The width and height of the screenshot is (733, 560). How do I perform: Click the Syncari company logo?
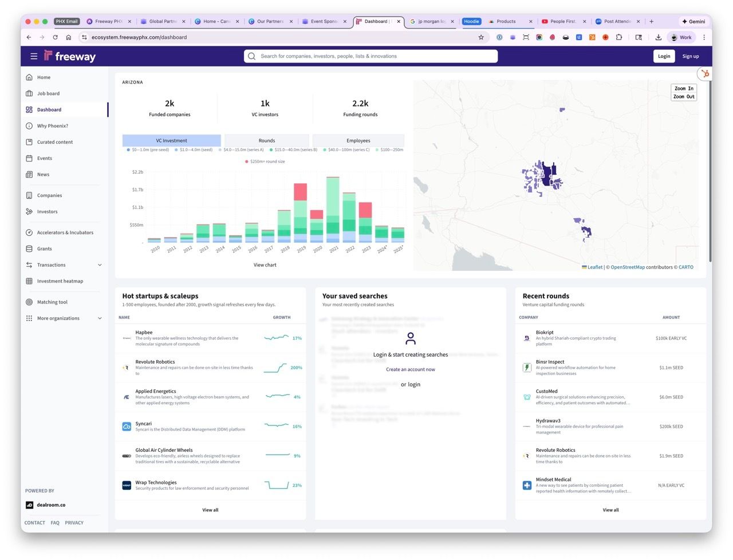(127, 427)
